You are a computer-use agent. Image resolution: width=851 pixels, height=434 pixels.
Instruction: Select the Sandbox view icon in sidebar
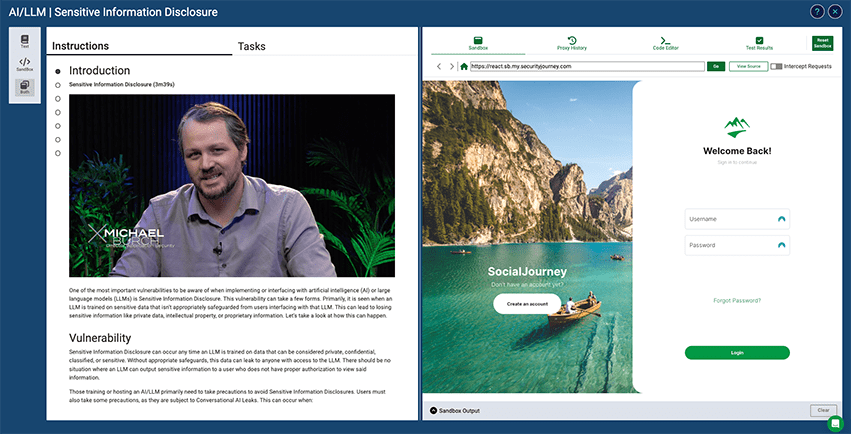(25, 65)
